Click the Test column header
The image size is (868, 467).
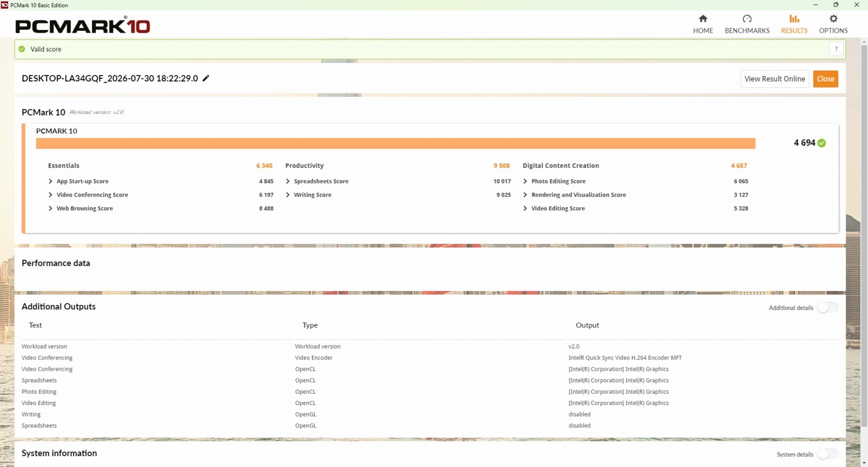click(35, 325)
